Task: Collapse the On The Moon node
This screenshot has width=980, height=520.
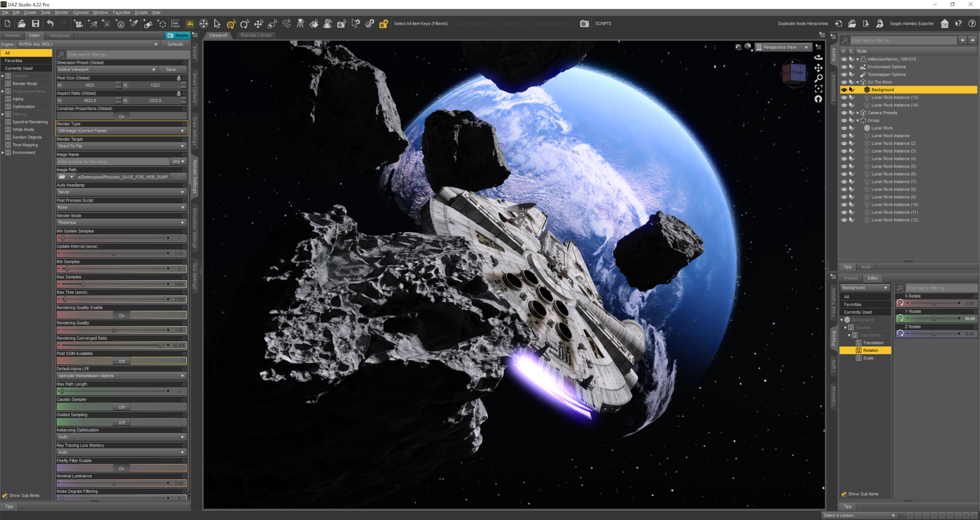Action: pos(857,82)
